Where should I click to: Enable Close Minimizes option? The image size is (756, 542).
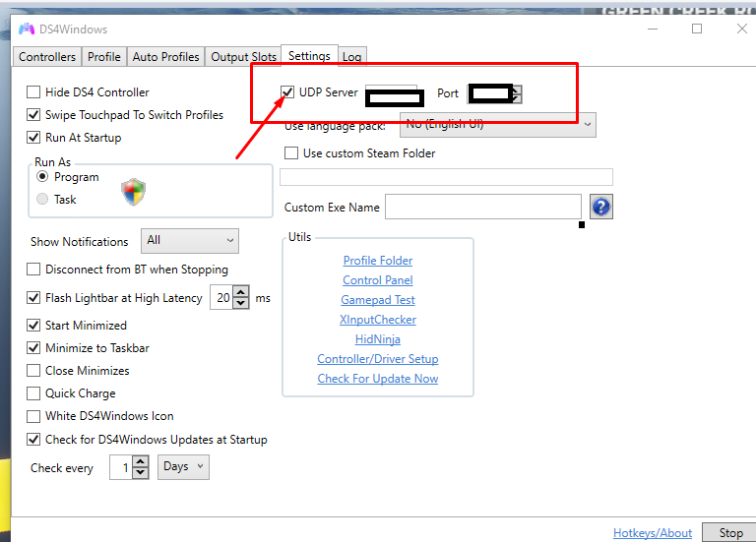33,371
